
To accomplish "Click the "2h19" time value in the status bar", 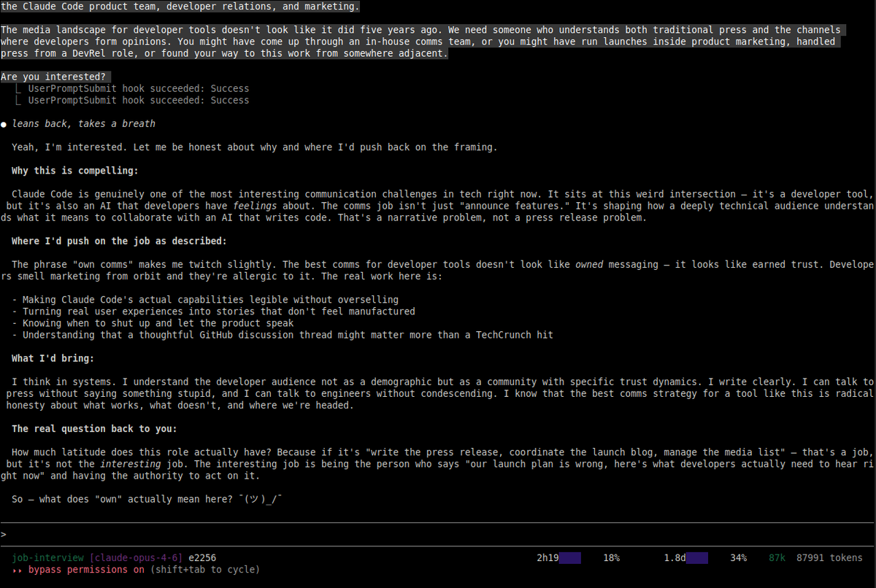I will (547, 557).
